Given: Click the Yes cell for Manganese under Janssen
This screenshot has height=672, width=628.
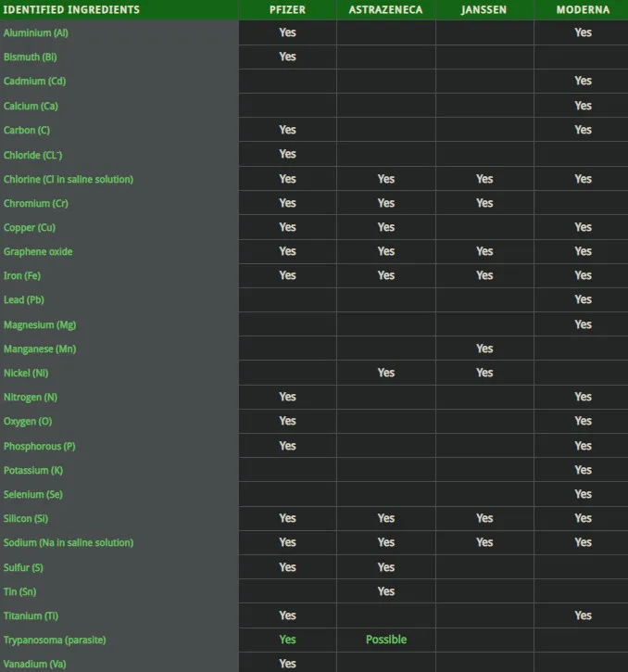Looking at the screenshot, I should click(x=484, y=349).
